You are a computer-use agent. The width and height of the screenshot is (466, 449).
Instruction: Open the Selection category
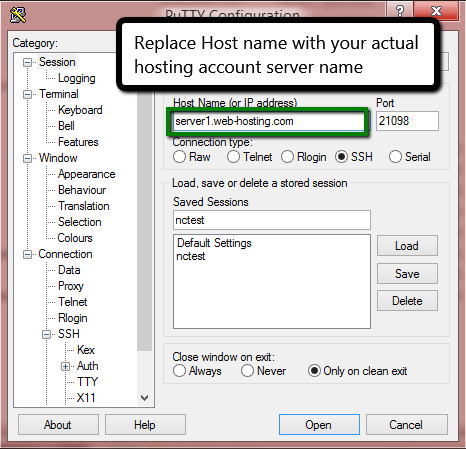pos(80,222)
